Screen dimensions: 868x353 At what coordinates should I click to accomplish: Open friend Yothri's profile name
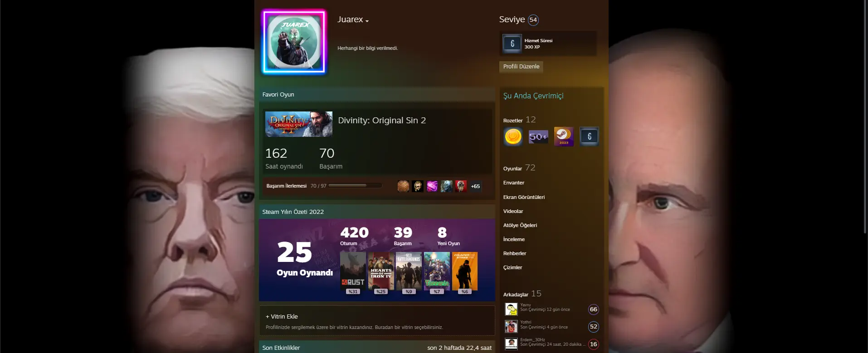tap(526, 322)
